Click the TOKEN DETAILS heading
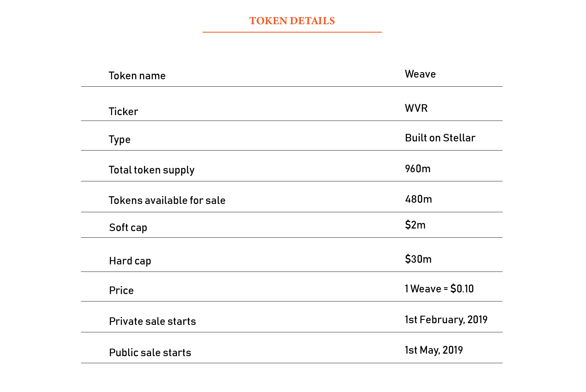 [292, 21]
